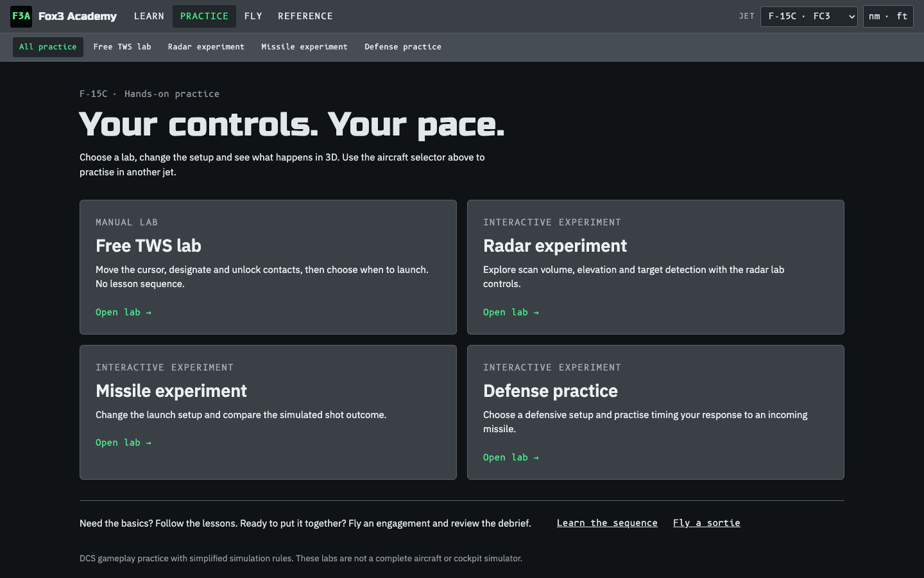The width and height of the screenshot is (924, 578).
Task: Switch to the Free TWS lab tab
Action: tap(122, 47)
